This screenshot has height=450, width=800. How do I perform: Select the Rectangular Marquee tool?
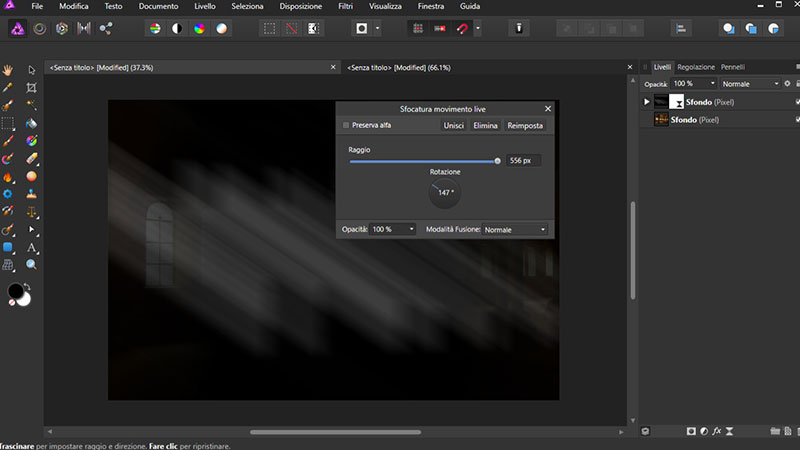coord(8,123)
